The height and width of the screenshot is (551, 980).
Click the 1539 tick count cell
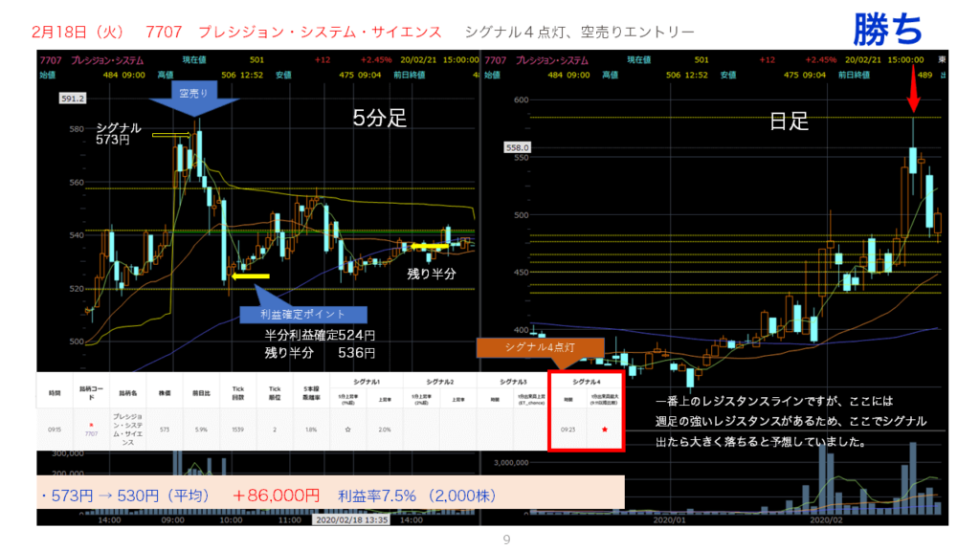237,430
